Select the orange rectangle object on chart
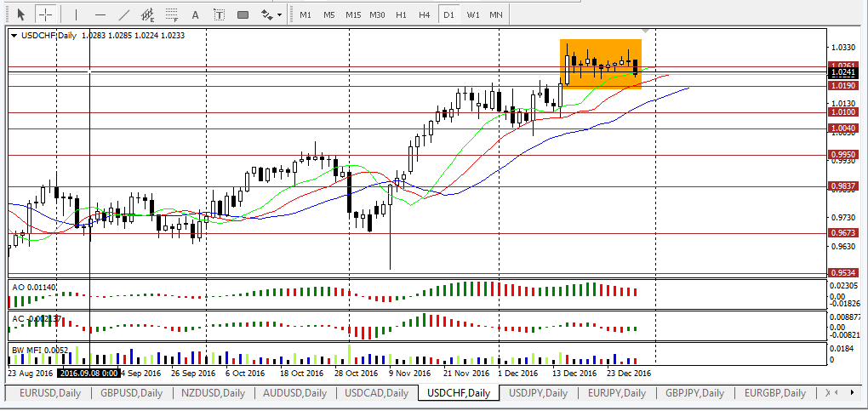The height and width of the screenshot is (411, 868). 601,64
